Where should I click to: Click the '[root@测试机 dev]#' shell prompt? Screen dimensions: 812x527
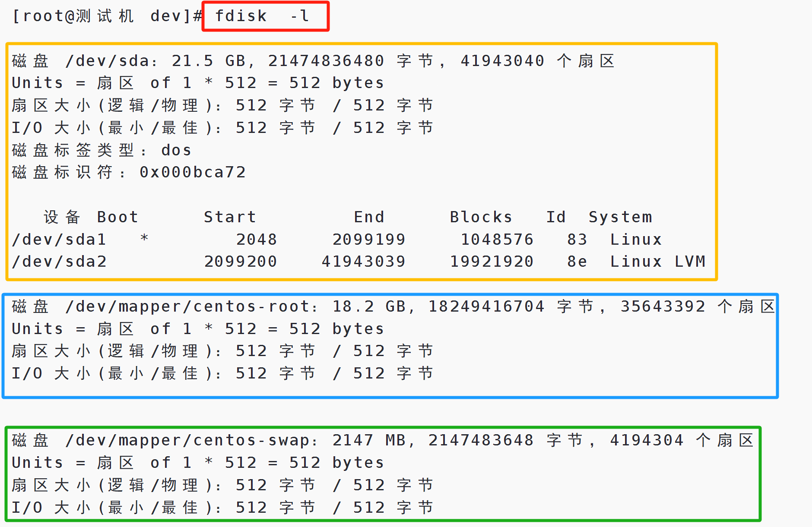click(107, 16)
